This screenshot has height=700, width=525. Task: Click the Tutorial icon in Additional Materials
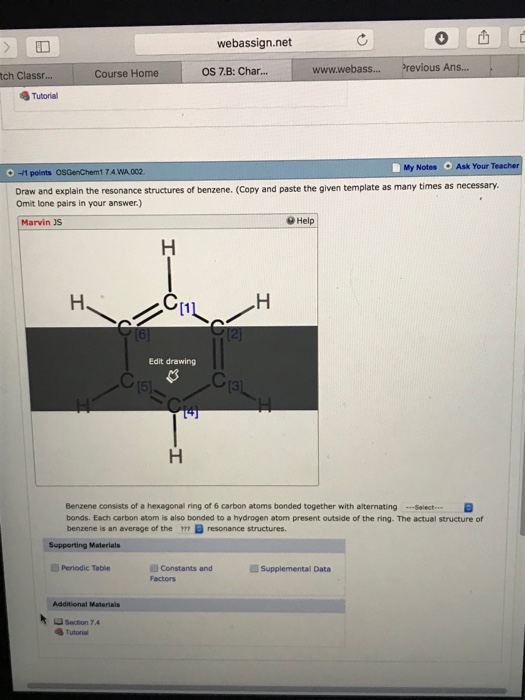pos(59,632)
